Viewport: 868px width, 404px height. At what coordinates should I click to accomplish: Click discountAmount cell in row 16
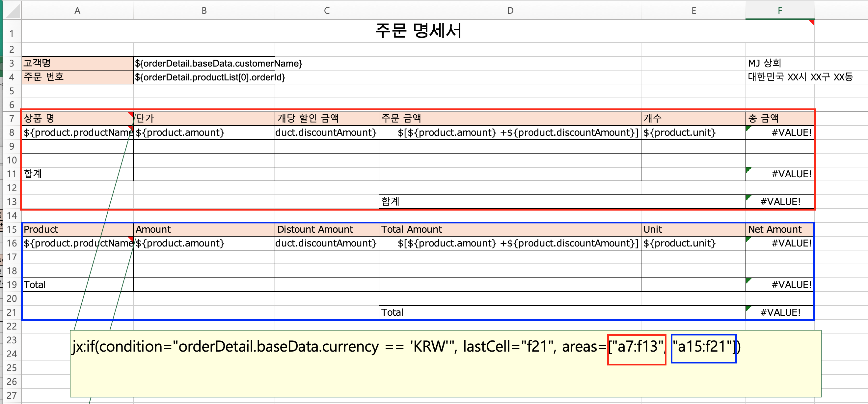(x=327, y=243)
